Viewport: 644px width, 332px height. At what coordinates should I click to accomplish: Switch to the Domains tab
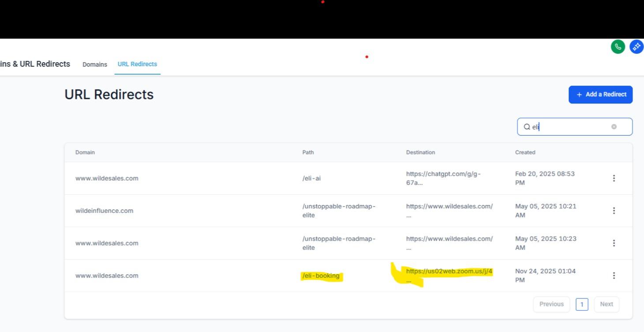(95, 64)
